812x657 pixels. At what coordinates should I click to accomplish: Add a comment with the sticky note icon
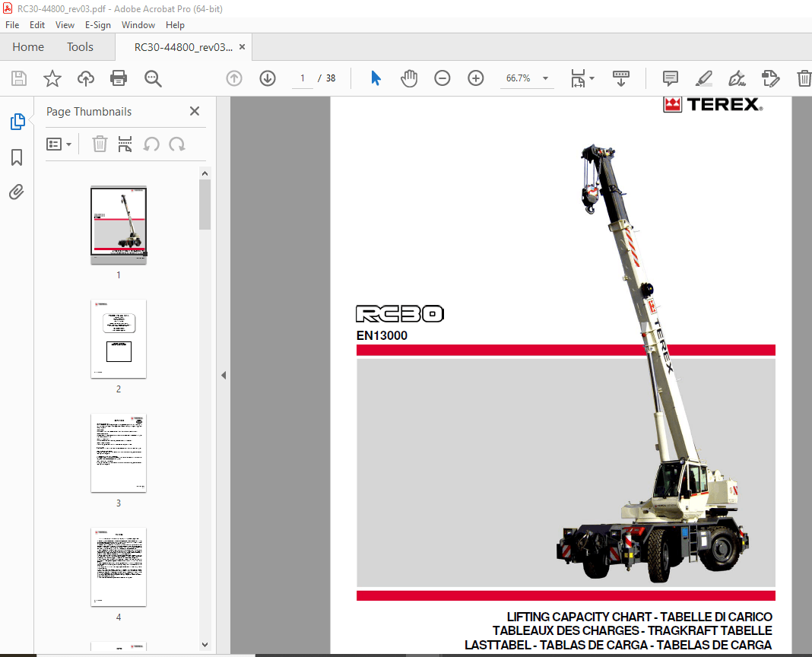[669, 78]
